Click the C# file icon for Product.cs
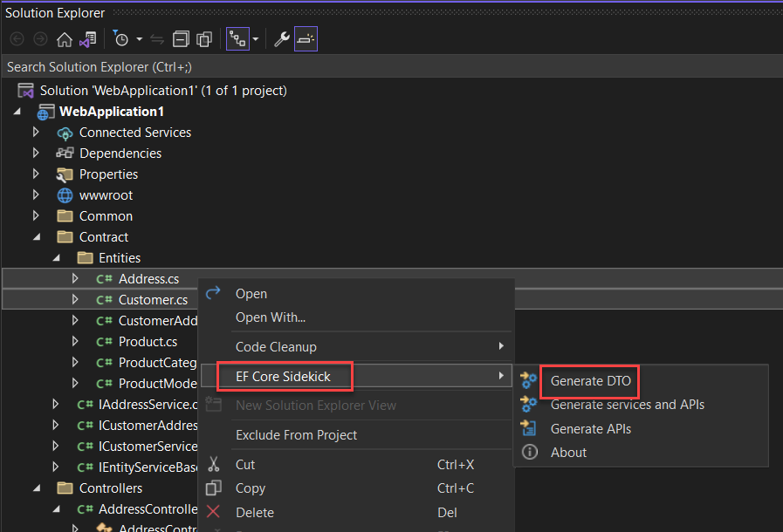The height and width of the screenshot is (532, 783). coord(104,342)
